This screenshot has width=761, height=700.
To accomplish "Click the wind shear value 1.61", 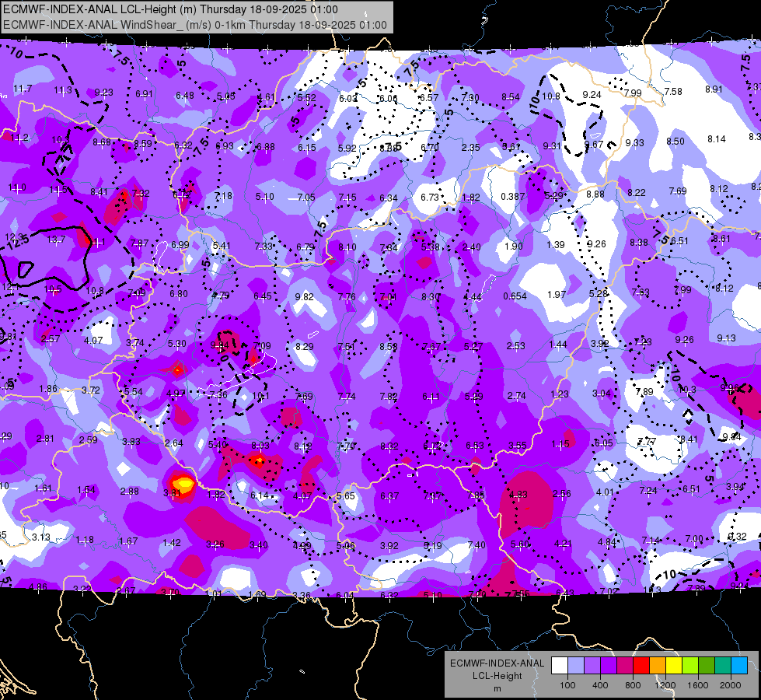I will click(x=43, y=488).
